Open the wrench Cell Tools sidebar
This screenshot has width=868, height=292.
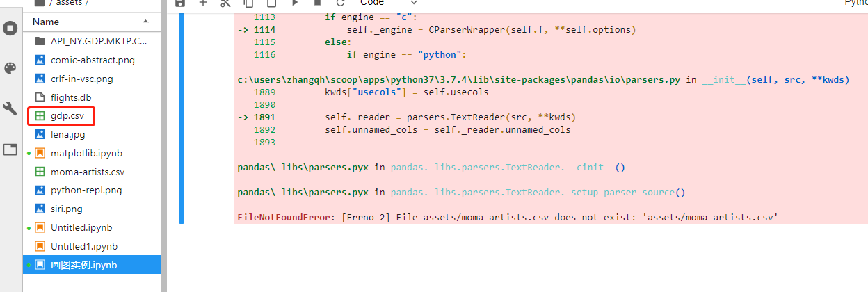point(10,108)
